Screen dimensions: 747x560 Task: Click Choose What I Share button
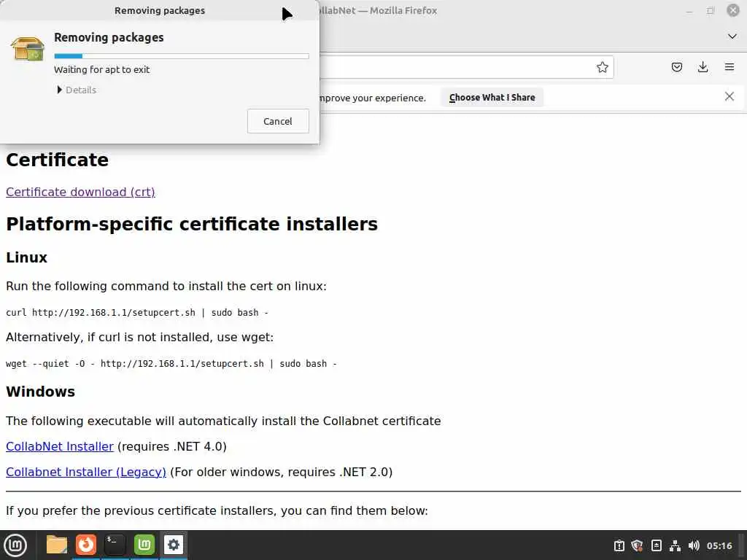pyautogui.click(x=492, y=97)
